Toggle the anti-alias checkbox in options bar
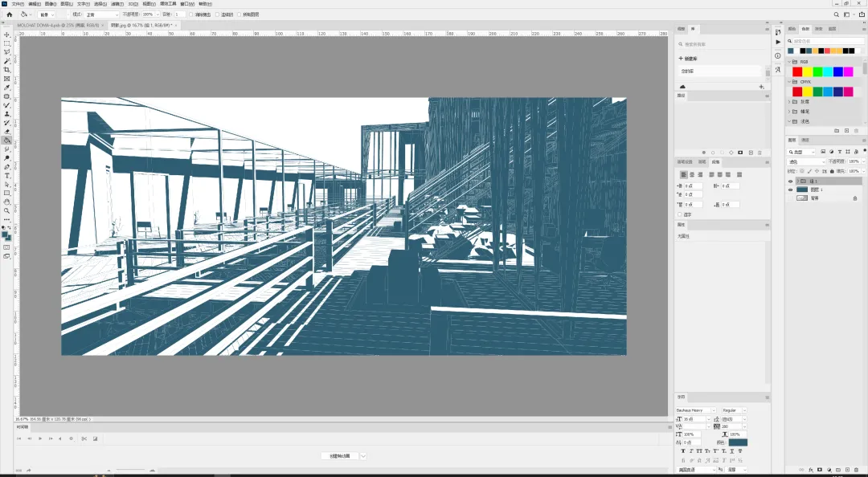Screen dimensions: 868x477 point(191,14)
